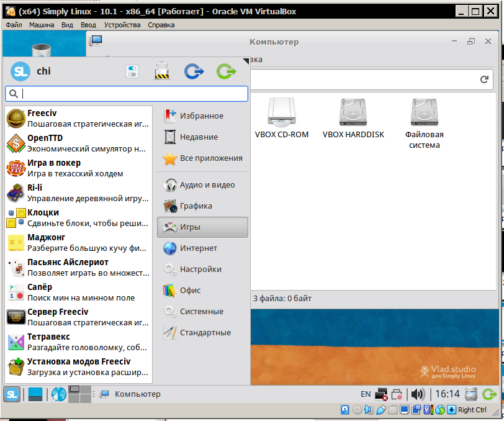Viewport: 504px width, 421px height.
Task: Click the status text 3 файла: 0 байт
Action: pos(282,299)
